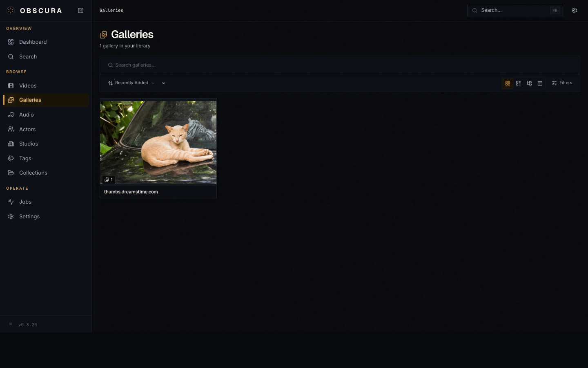Click the OBSCURA brand name
This screenshot has width=588, height=368.
click(41, 11)
